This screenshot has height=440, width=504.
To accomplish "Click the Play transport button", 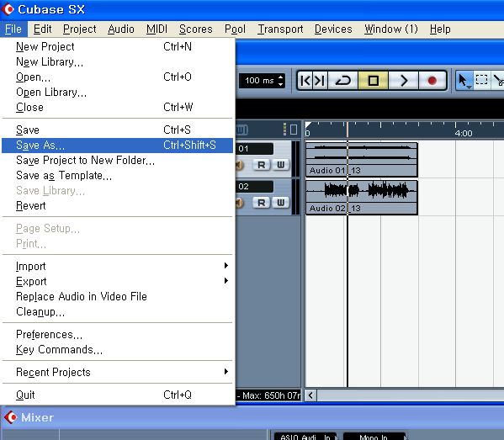I will point(403,81).
